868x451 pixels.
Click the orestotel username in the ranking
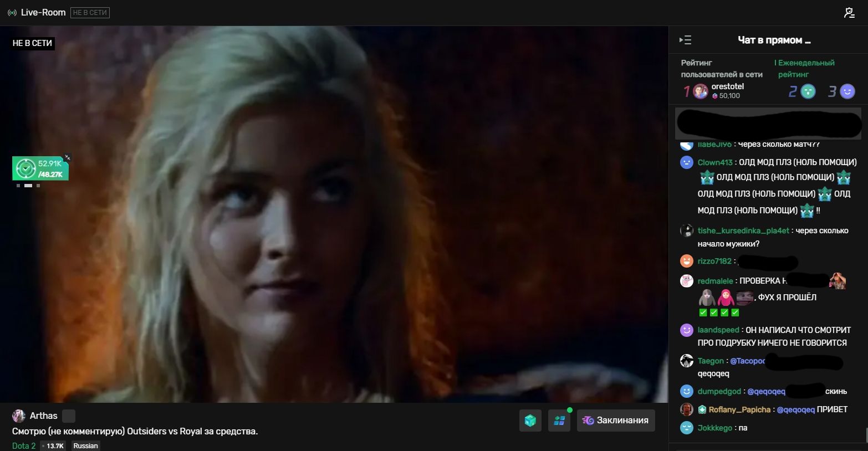[727, 86]
